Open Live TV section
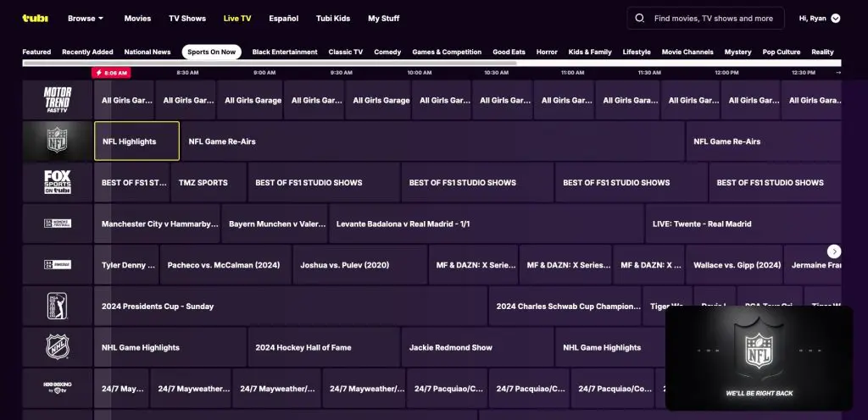The image size is (868, 420). (x=237, y=19)
